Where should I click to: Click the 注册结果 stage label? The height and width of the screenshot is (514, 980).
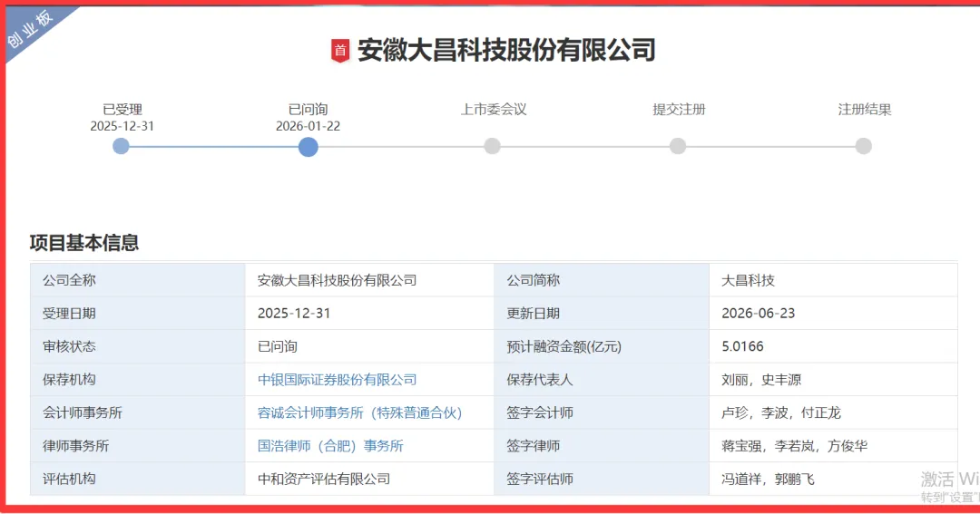point(865,110)
